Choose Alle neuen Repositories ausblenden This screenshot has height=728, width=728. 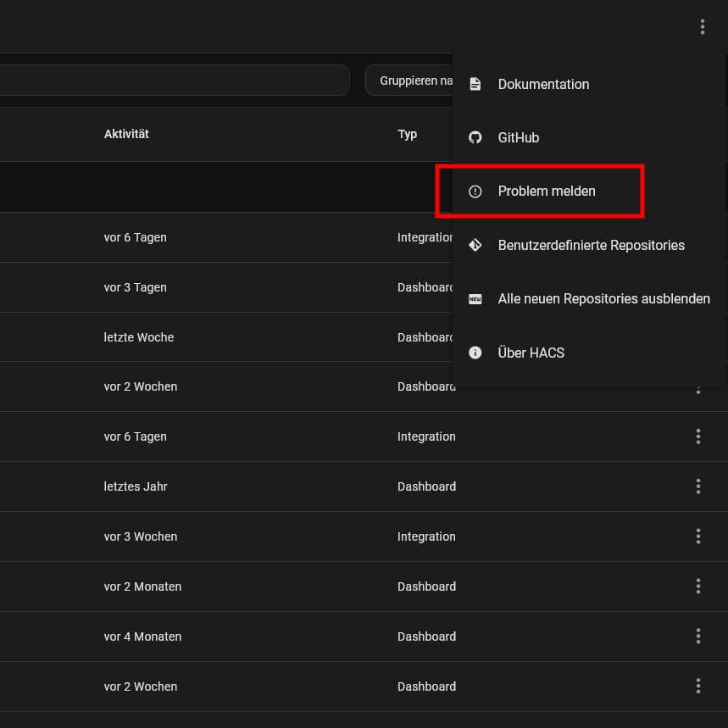[603, 298]
